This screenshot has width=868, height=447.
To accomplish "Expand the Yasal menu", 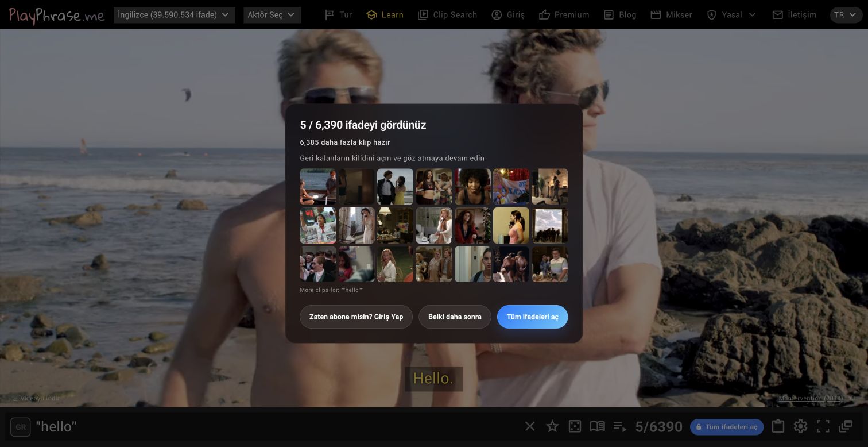I will [731, 15].
